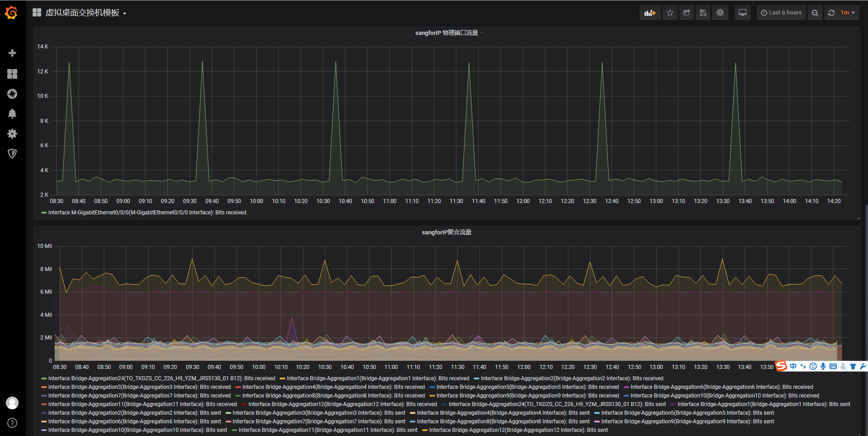Zoom out the time range with the magnifier
Viewport: 868px width, 436px height.
click(815, 13)
